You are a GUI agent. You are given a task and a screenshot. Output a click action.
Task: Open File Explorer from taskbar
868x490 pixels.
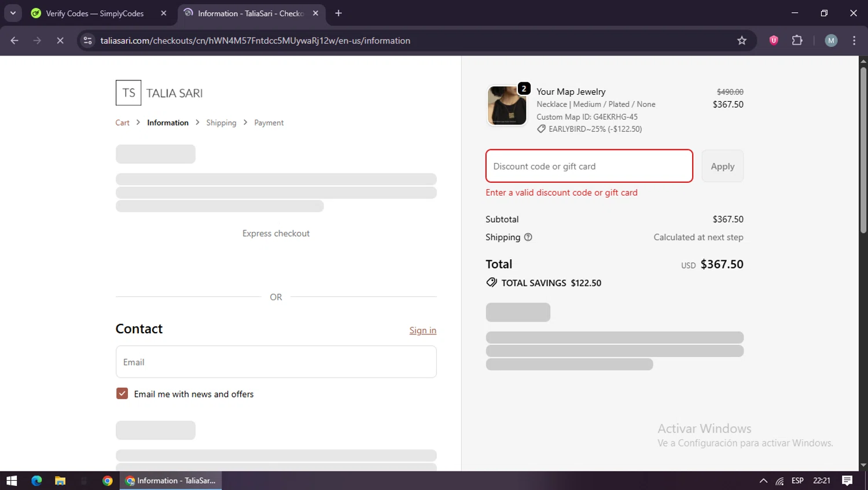(x=60, y=481)
